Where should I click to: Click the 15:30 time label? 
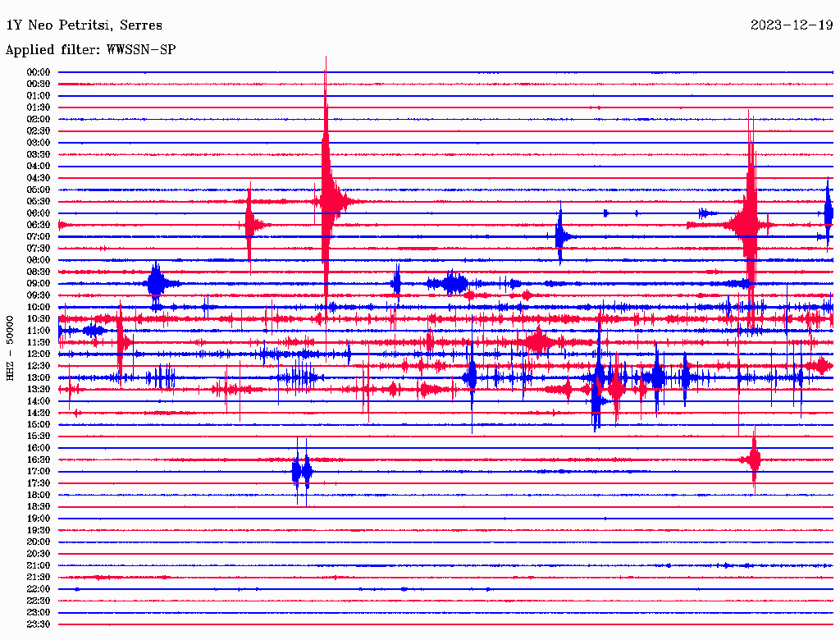(39, 437)
